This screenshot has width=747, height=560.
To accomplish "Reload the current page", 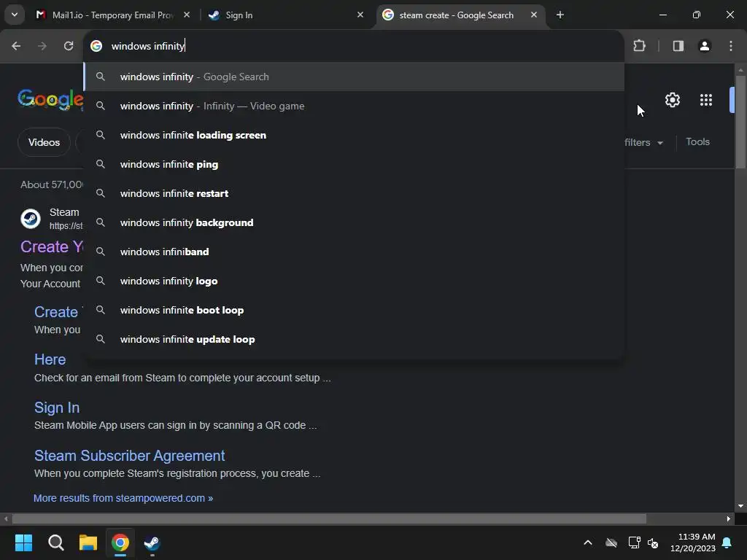I will [69, 46].
